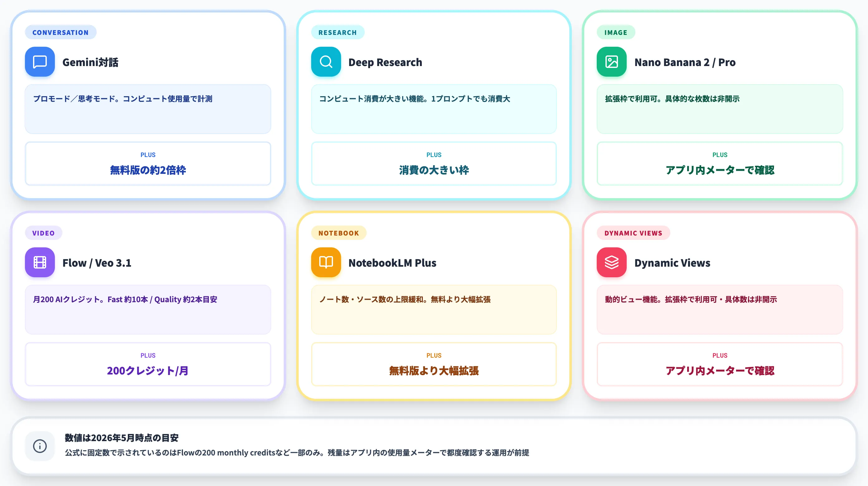Click the blue chat bubble icon for Gemini対話
This screenshot has width=868, height=486.
tap(40, 62)
